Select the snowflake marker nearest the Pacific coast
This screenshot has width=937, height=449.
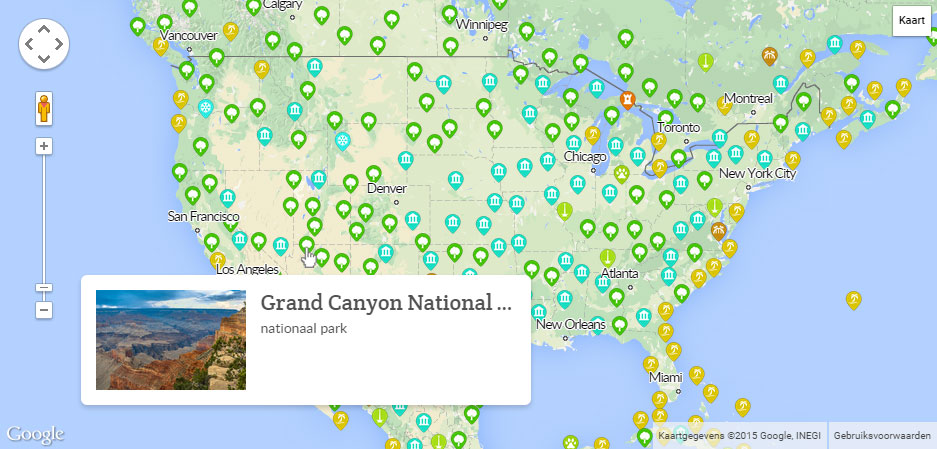coord(206,108)
